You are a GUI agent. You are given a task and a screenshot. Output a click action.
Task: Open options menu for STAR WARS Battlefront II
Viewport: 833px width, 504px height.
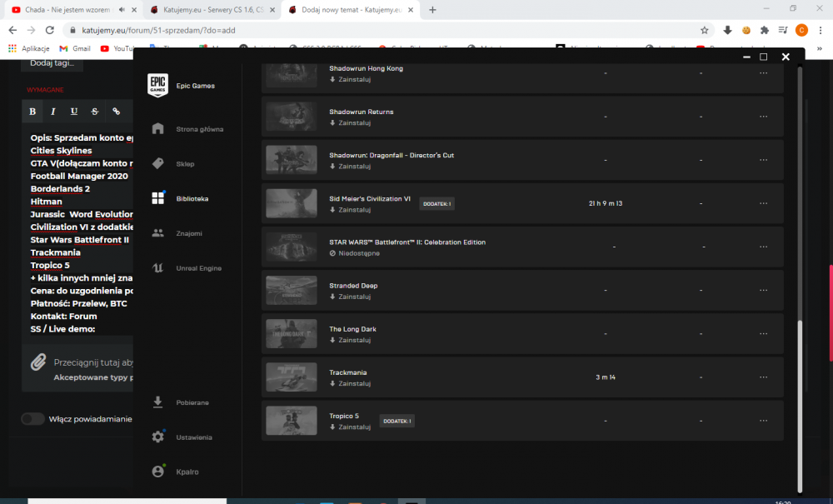(763, 247)
